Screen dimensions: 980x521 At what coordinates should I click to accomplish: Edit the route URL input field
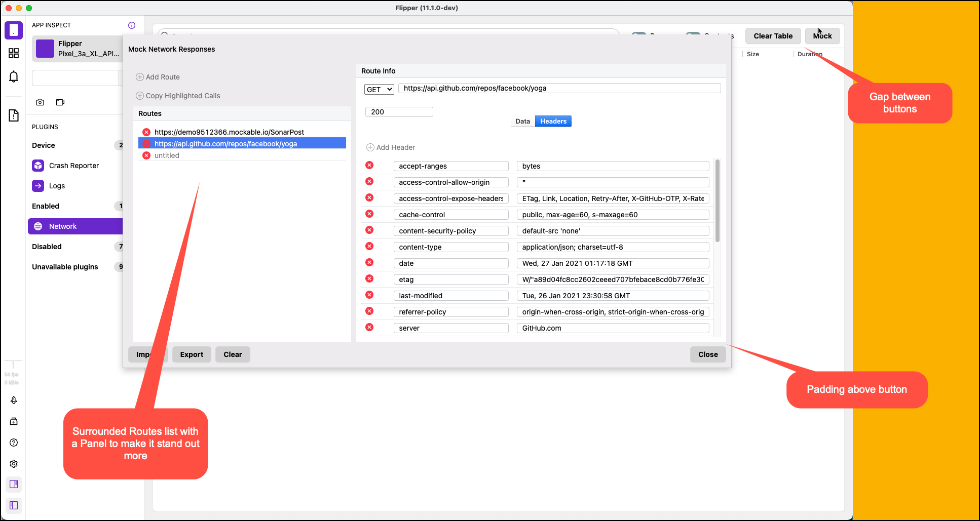coord(559,88)
